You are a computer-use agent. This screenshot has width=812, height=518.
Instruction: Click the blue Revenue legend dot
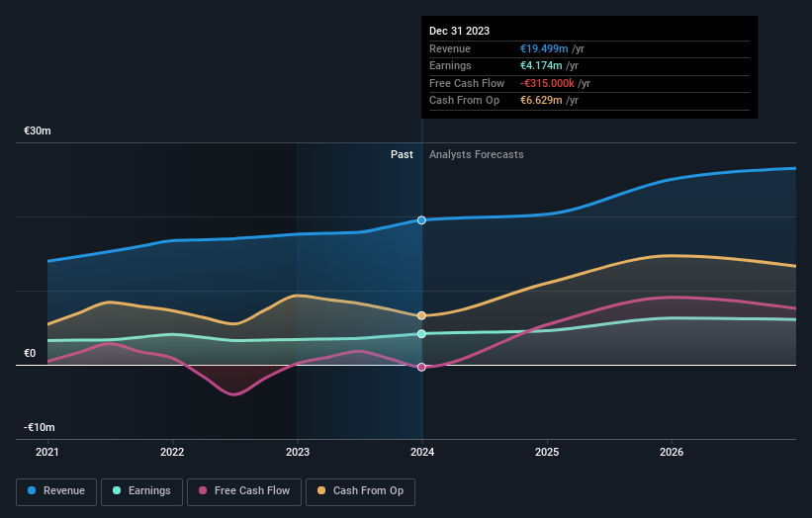click(x=32, y=490)
